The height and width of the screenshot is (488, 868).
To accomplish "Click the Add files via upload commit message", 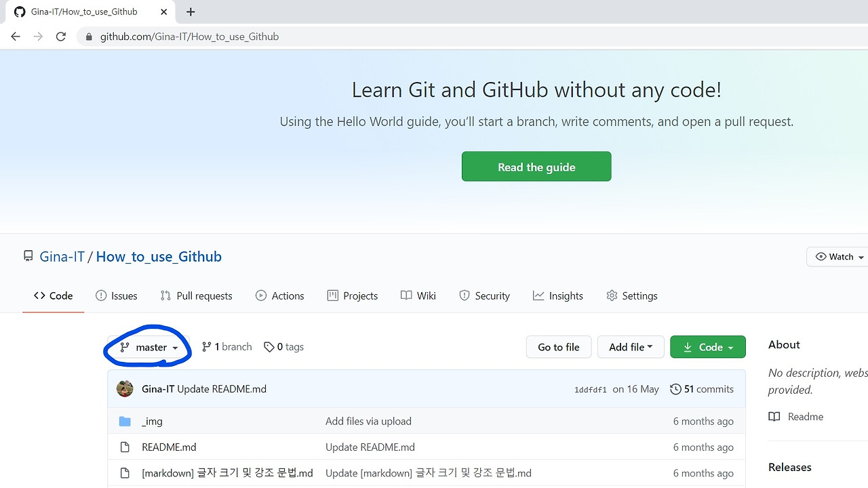I will point(368,422).
